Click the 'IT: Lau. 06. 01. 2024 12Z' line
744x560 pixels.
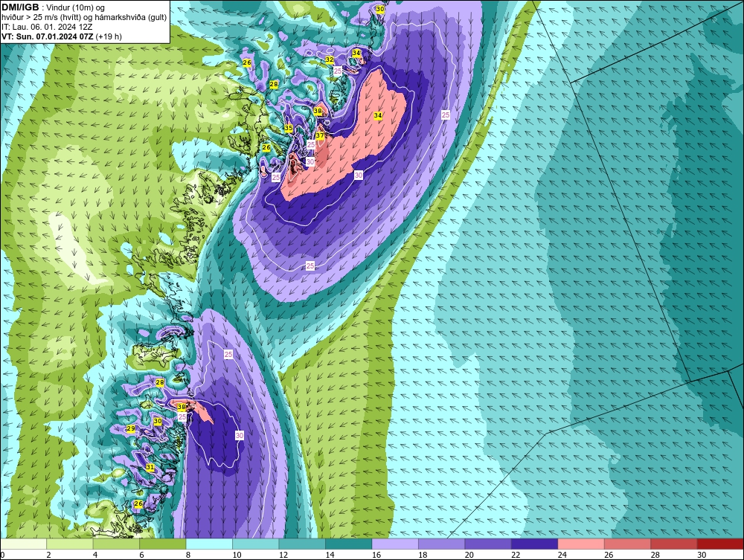[46, 27]
